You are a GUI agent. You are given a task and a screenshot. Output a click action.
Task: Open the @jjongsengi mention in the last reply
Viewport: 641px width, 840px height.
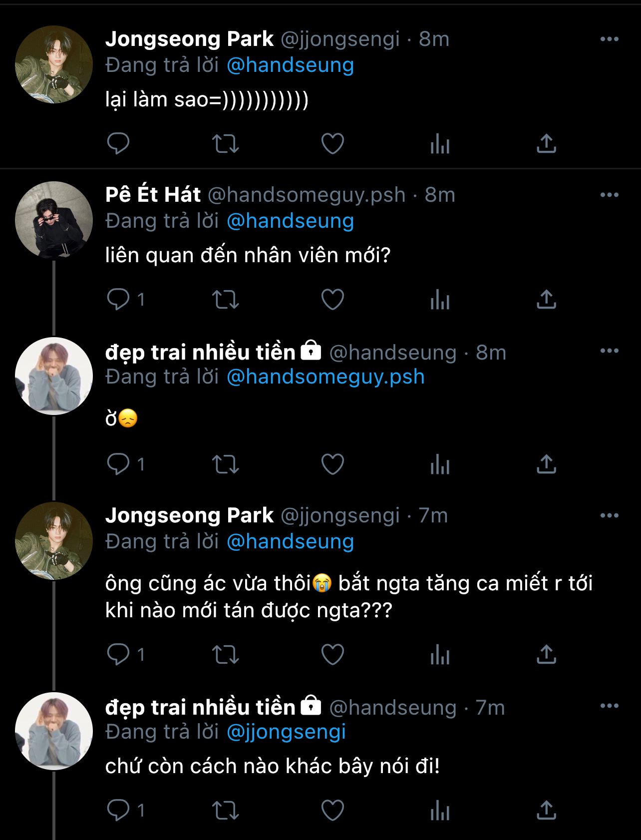click(286, 732)
